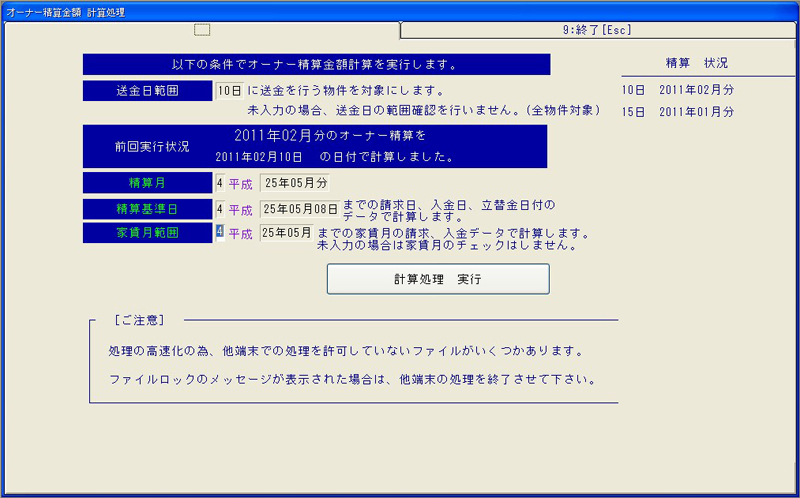Image resolution: width=800 pixels, height=498 pixels.
Task: Edit the 精算月 date 25年05月分
Action: [294, 183]
